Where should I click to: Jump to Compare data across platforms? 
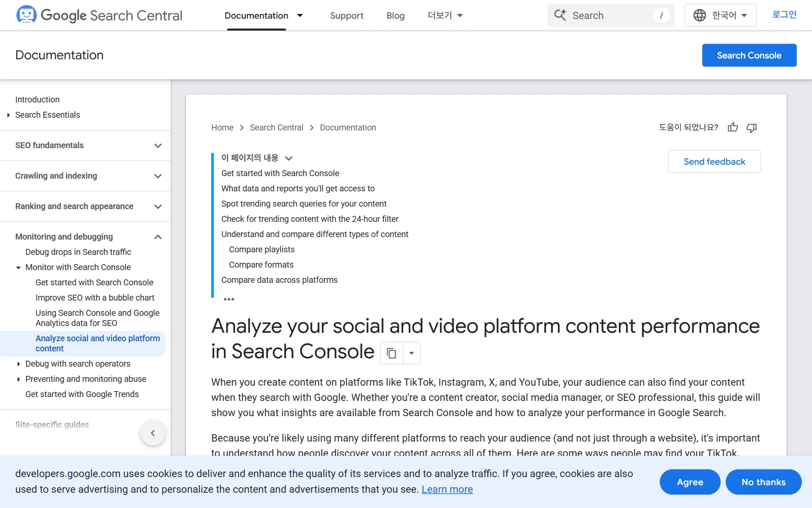click(x=279, y=280)
